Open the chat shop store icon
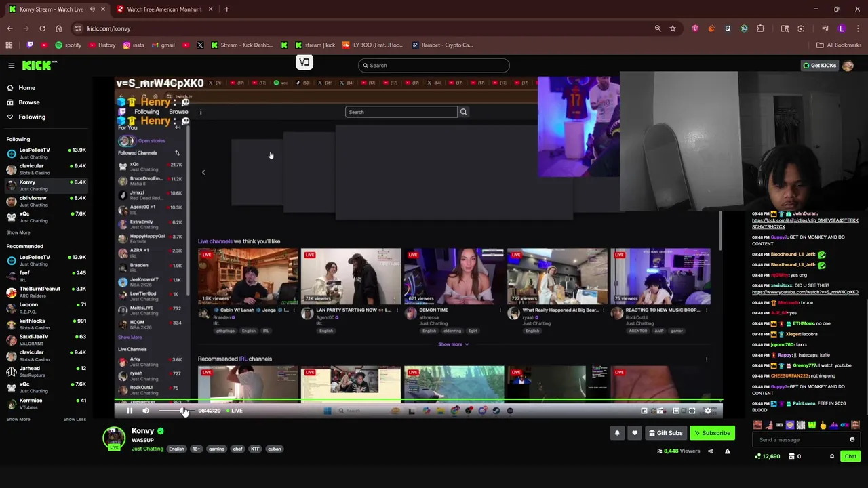868x488 pixels. point(791,457)
